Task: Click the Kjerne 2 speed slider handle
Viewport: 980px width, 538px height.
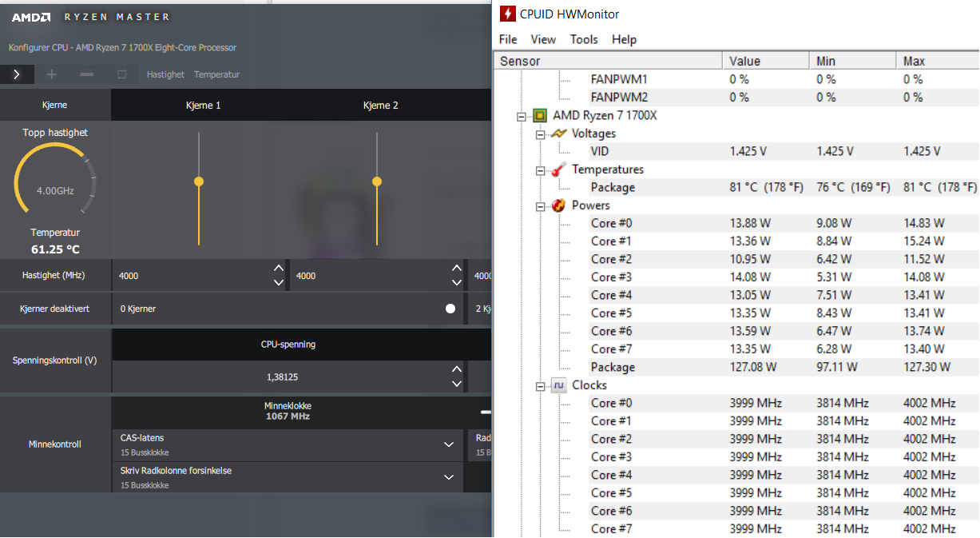Action: [x=377, y=181]
